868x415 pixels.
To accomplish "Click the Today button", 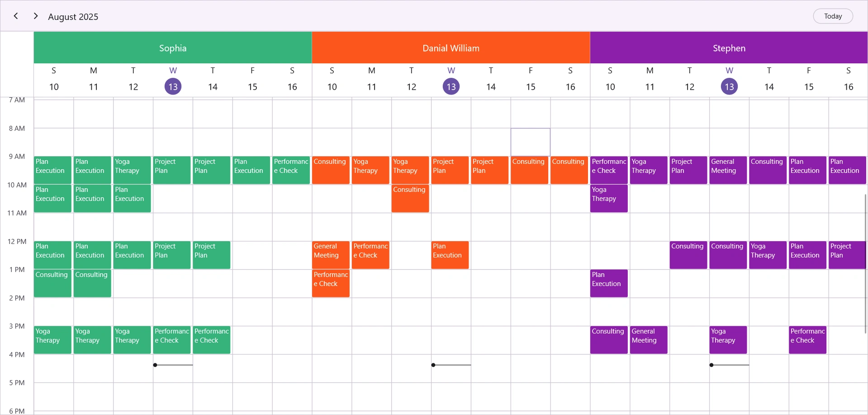I will pos(833,16).
